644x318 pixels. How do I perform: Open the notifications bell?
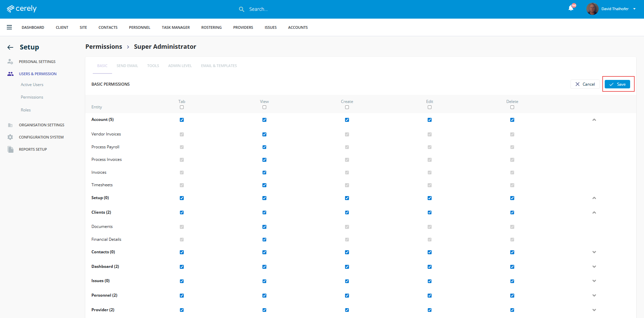571,8
